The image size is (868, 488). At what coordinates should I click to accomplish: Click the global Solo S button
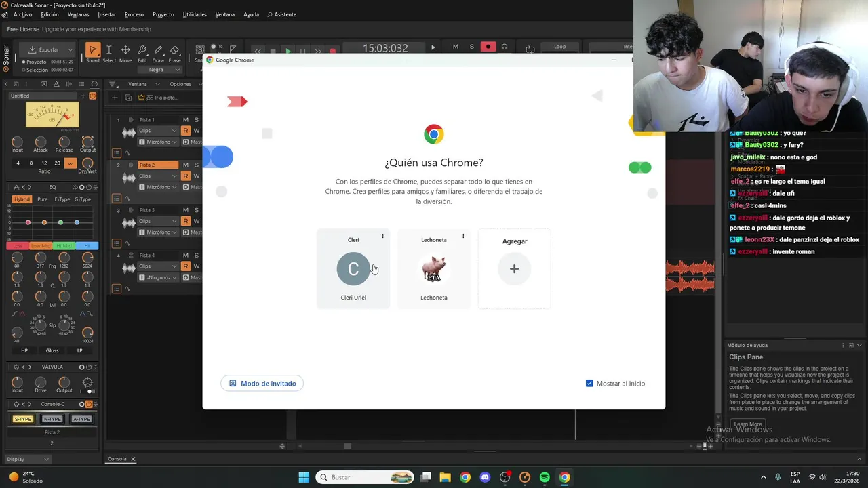pyautogui.click(x=471, y=47)
